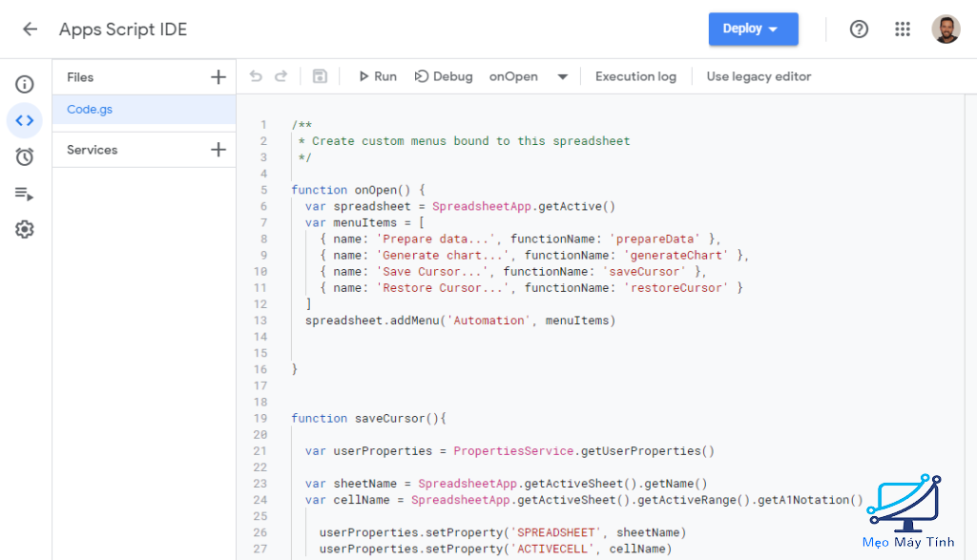This screenshot has width=977, height=560.
Task: Go back with the left arrow icon
Action: 30,30
